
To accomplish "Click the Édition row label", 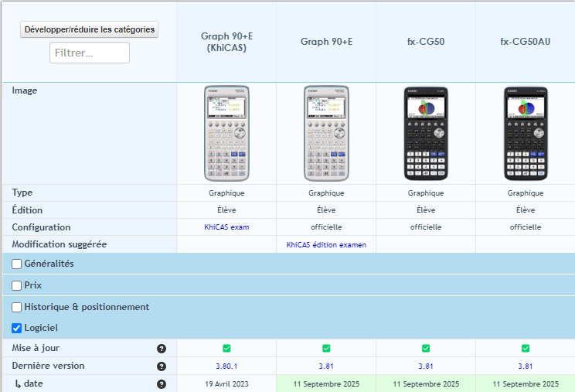I will pos(27,210).
